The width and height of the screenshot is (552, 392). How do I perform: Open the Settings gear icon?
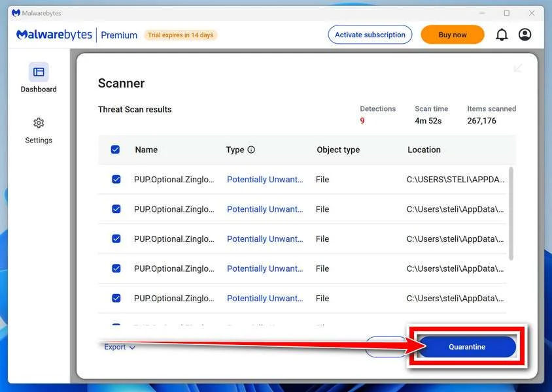coord(39,123)
